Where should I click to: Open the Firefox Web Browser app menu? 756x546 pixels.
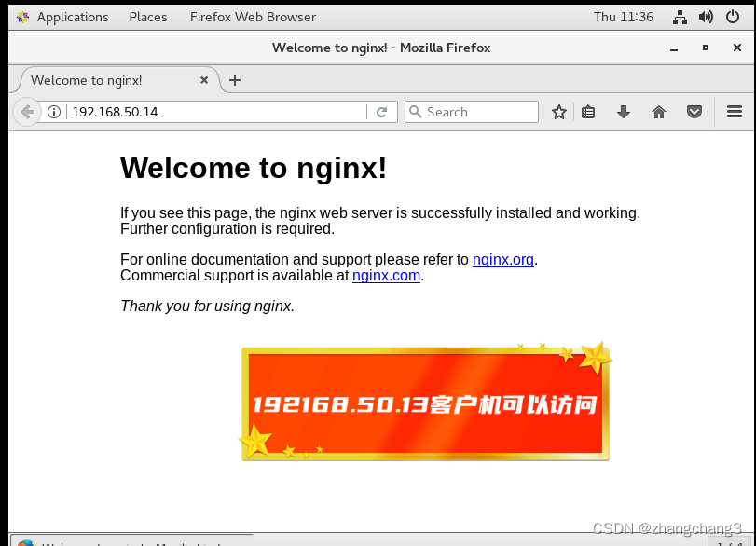pos(253,18)
